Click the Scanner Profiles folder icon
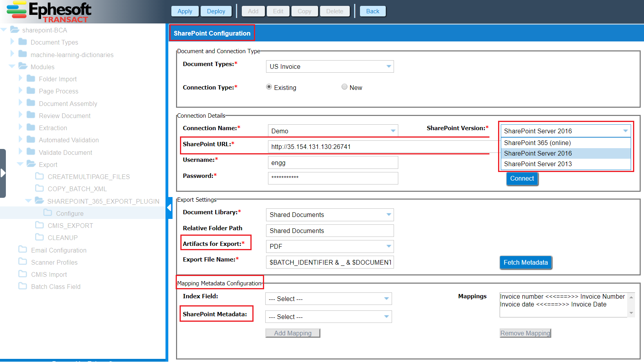644x362 pixels. point(23,262)
